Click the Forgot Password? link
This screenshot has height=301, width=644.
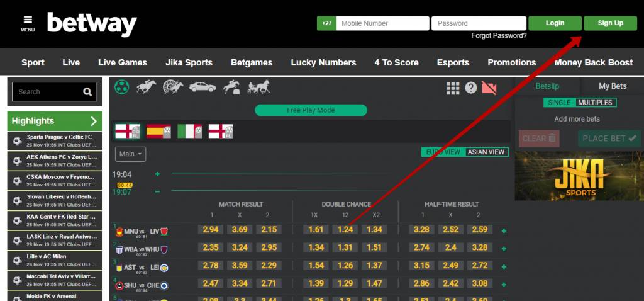click(x=499, y=36)
